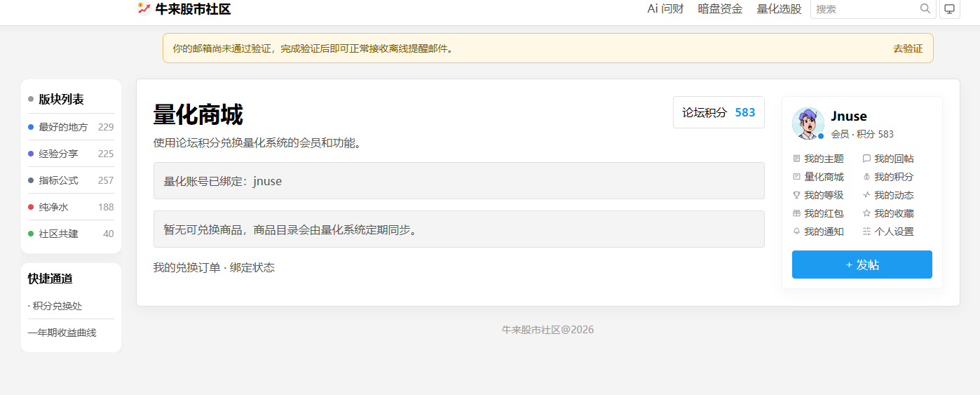Click the 暂无可兑换商品 notice
The width and height of the screenshot is (980, 395).
(459, 229)
